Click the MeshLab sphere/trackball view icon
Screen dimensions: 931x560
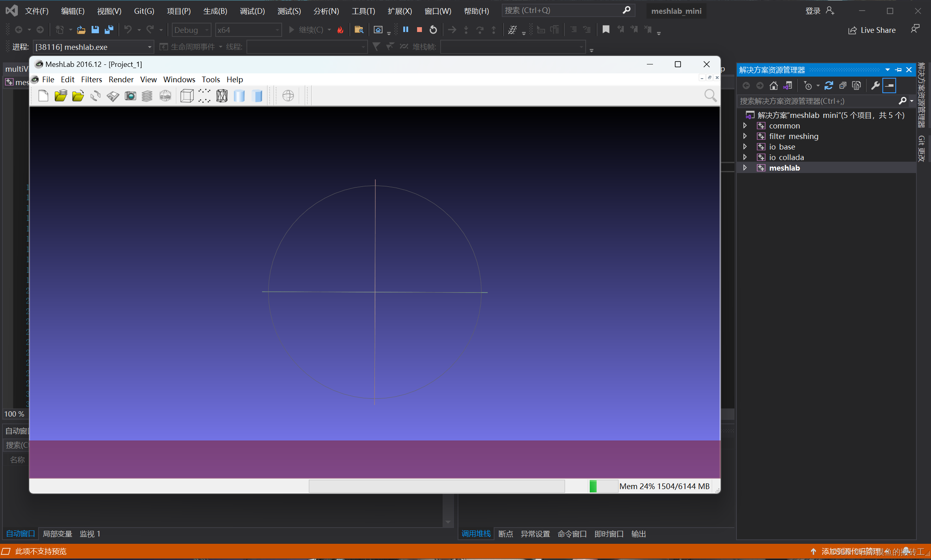tap(288, 96)
